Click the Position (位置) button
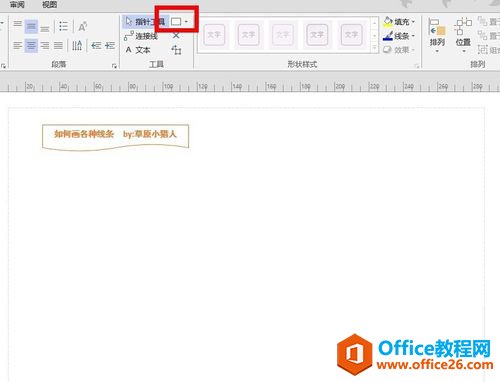This screenshot has width=500, height=382. tap(463, 36)
